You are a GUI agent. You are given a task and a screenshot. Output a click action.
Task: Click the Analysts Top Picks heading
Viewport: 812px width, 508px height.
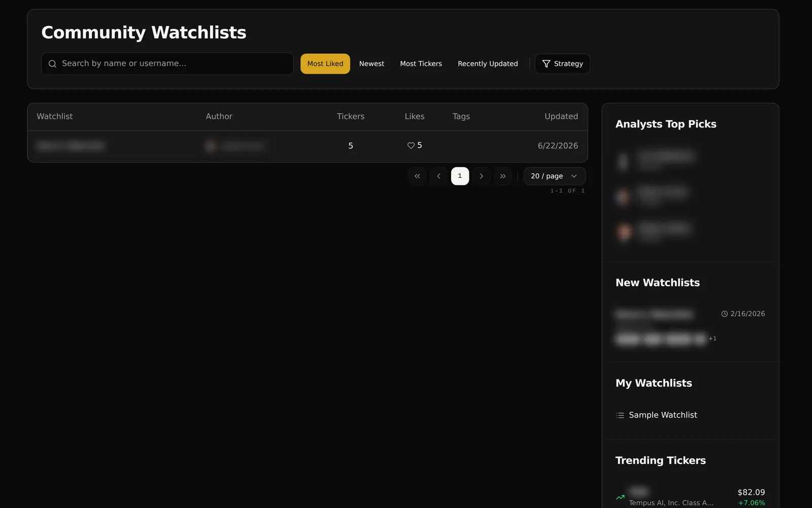666,124
